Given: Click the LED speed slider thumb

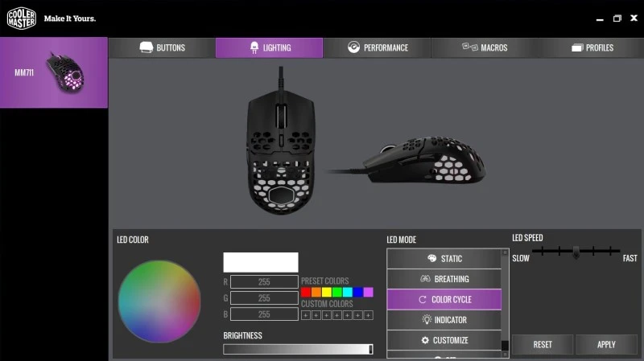Looking at the screenshot, I should coord(576,252).
